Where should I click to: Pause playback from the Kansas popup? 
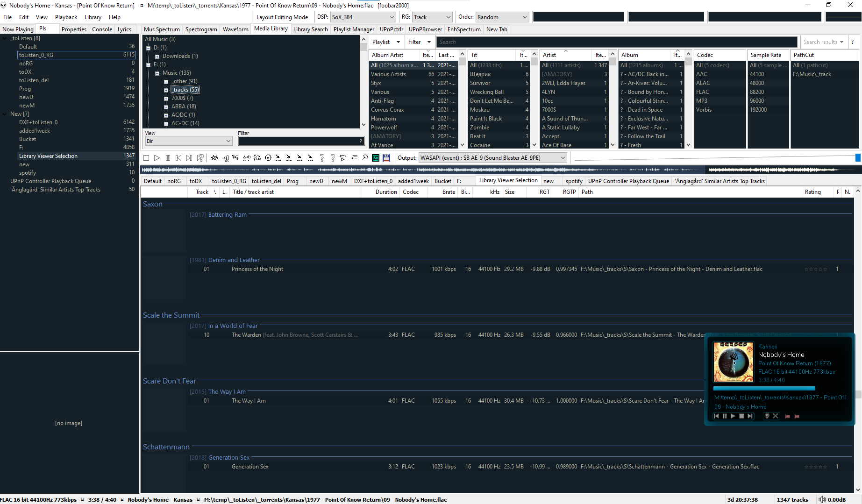[x=725, y=416]
